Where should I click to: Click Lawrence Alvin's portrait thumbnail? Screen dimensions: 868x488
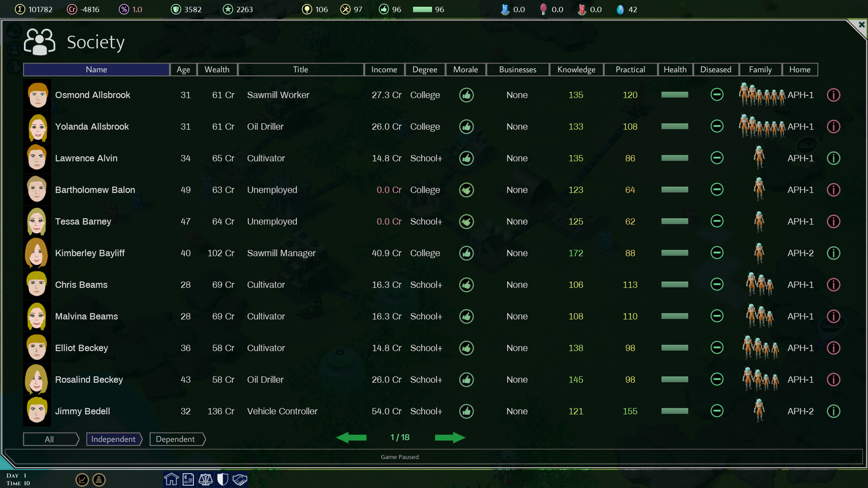click(x=37, y=158)
